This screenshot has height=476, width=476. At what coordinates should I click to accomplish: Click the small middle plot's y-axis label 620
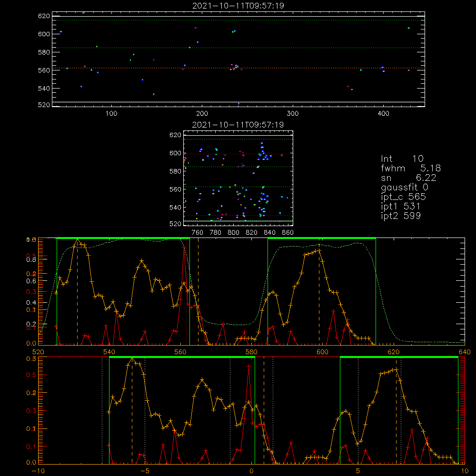[175, 135]
